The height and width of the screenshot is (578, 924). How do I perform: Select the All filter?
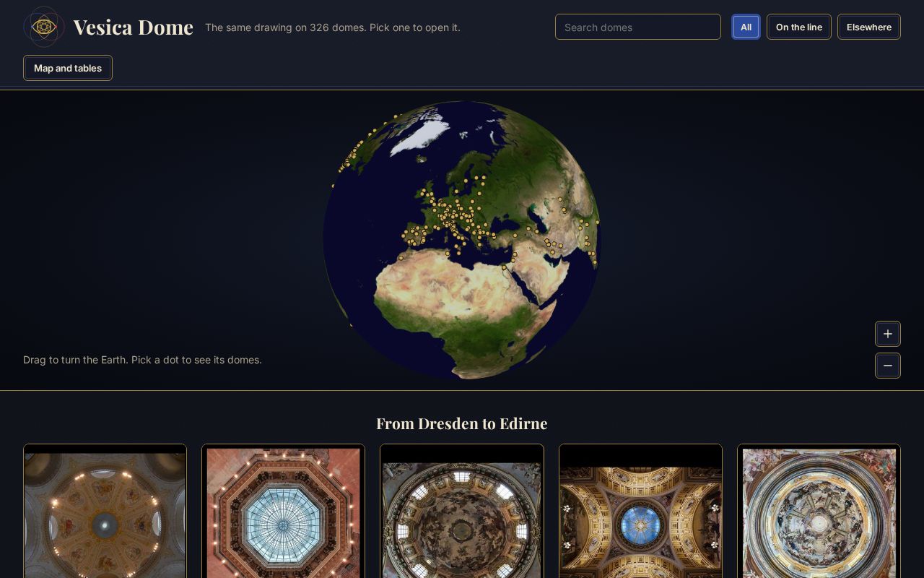[746, 27]
